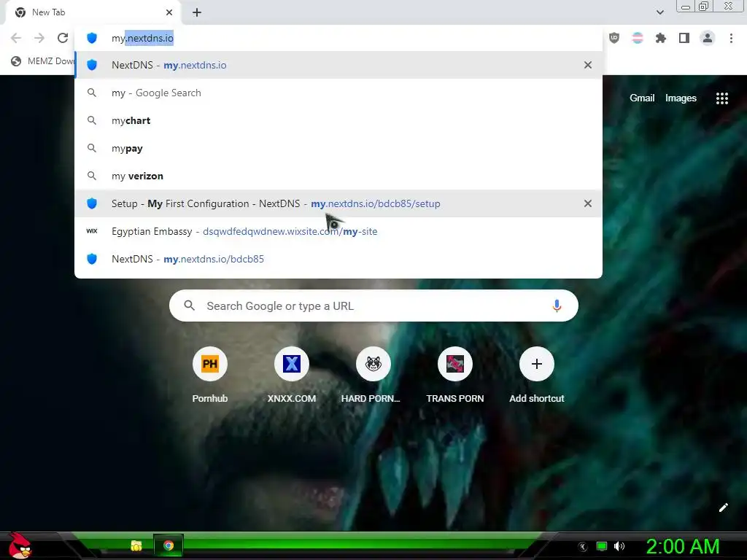
Task: Reload the page with the refresh icon
Action: pos(63,38)
